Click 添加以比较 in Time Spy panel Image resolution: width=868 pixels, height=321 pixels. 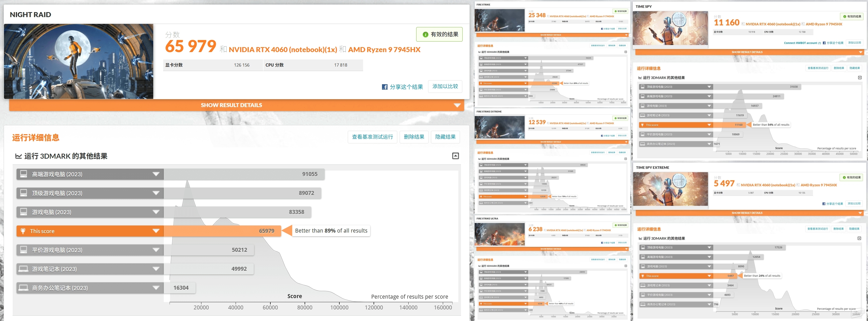(x=855, y=43)
